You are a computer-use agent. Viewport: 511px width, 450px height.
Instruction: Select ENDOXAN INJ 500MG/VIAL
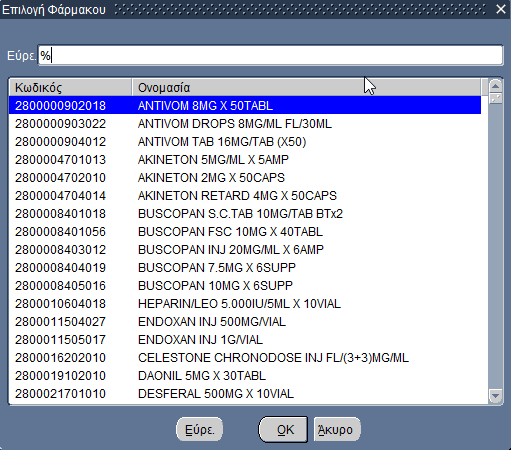click(245, 322)
